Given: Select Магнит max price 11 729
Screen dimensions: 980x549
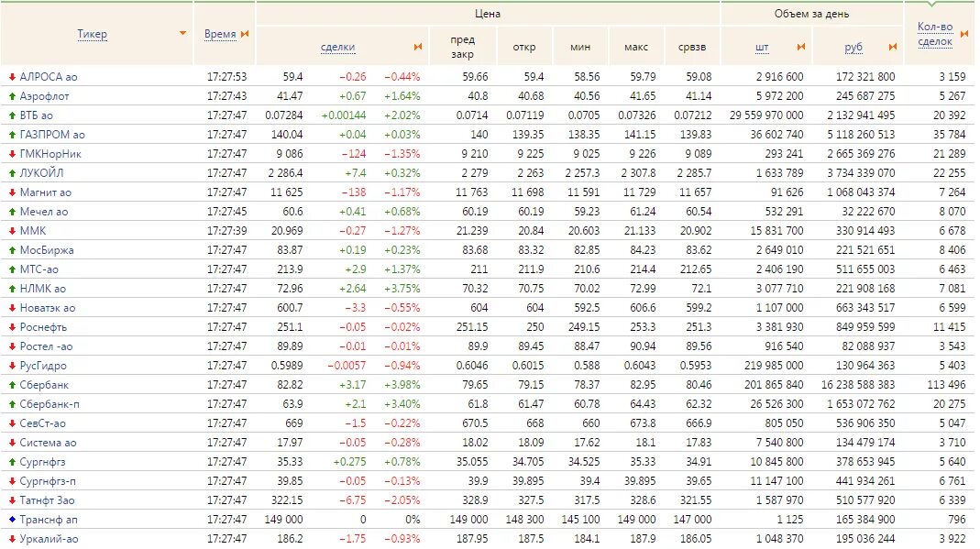Looking at the screenshot, I should [639, 192].
